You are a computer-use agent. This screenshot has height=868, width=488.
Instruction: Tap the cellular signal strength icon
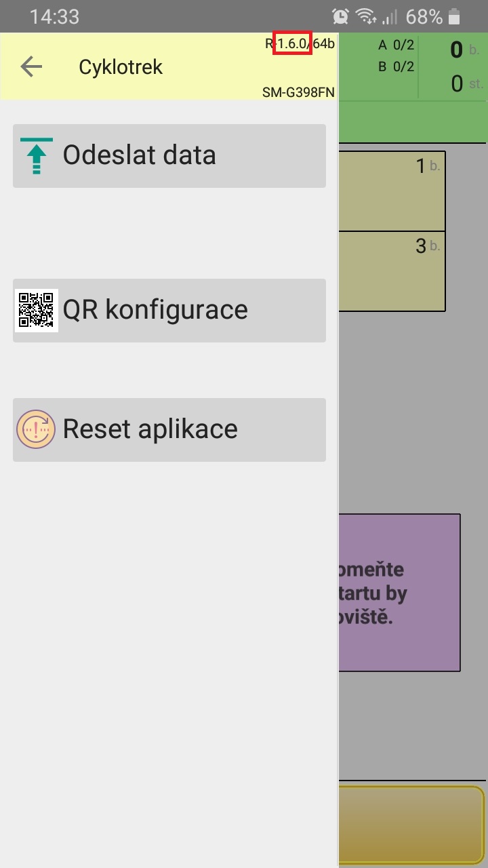click(x=390, y=16)
